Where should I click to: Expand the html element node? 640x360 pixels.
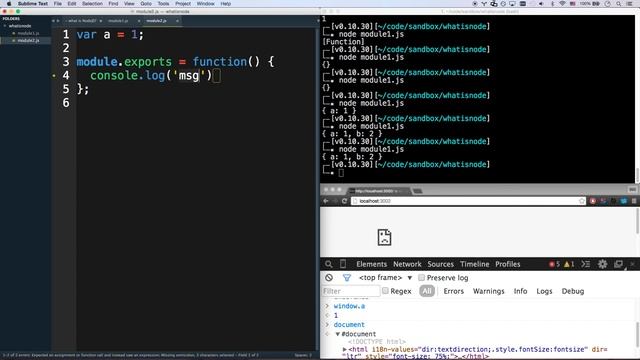point(344,349)
